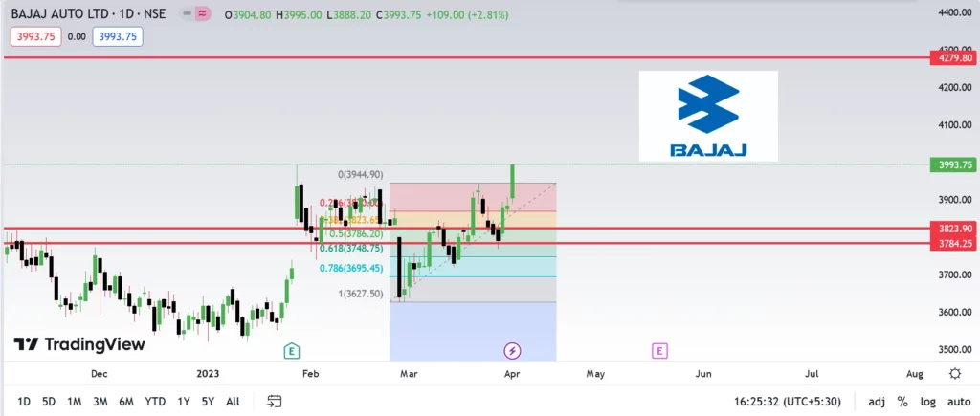Click the open value O3904.80

[x=248, y=15]
